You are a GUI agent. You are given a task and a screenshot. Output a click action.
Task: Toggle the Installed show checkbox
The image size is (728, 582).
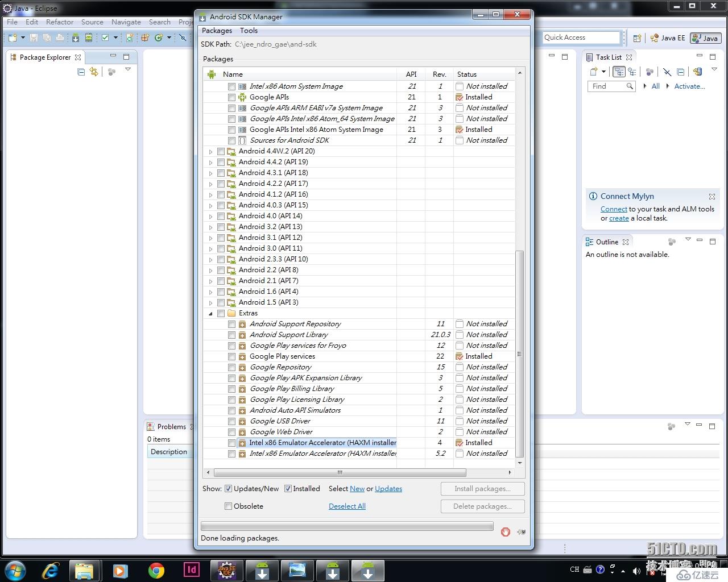[x=288, y=488]
